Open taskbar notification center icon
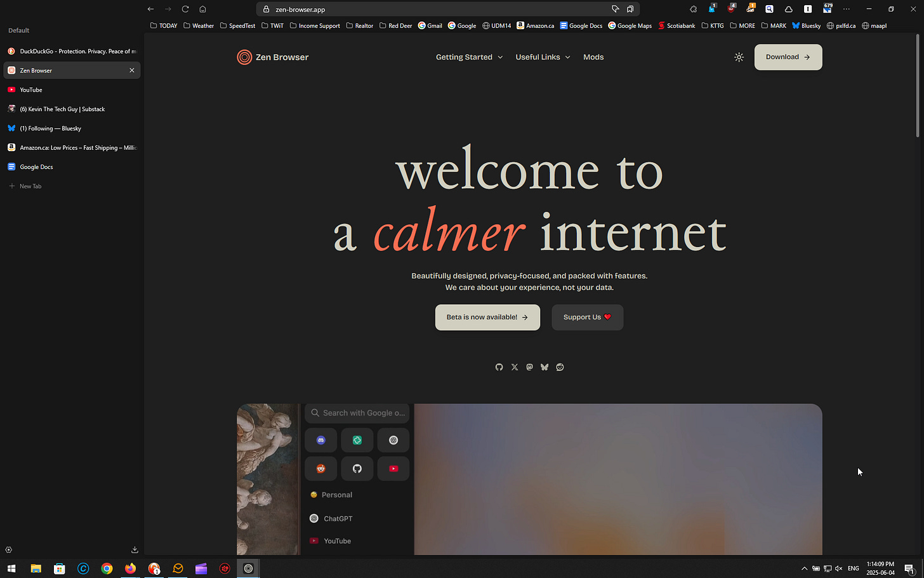This screenshot has height=578, width=924. 909,568
